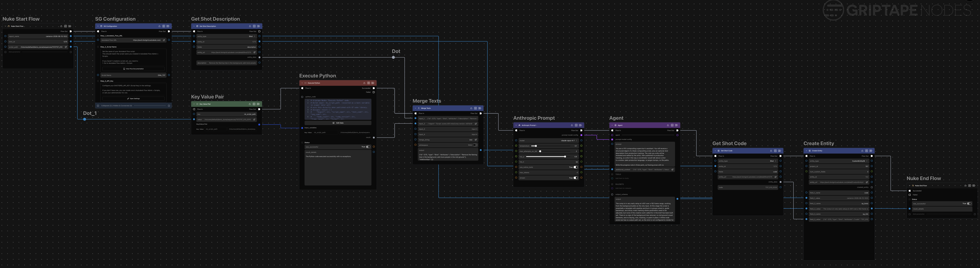Toggle stream switch in Anthropic Prompt

576,178
